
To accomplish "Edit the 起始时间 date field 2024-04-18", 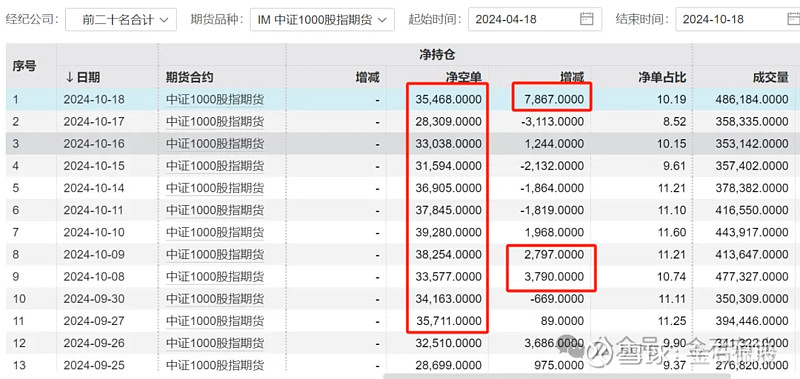I will [535, 19].
